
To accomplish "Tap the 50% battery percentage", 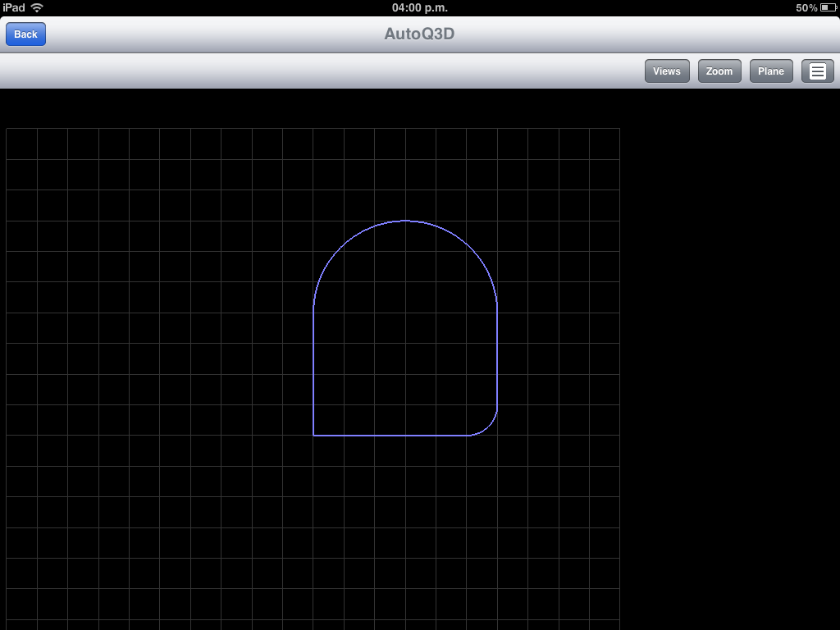I will (x=806, y=7).
